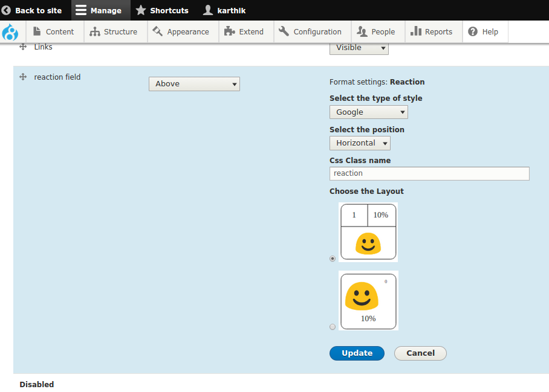Open the Reports admin section

click(x=433, y=31)
